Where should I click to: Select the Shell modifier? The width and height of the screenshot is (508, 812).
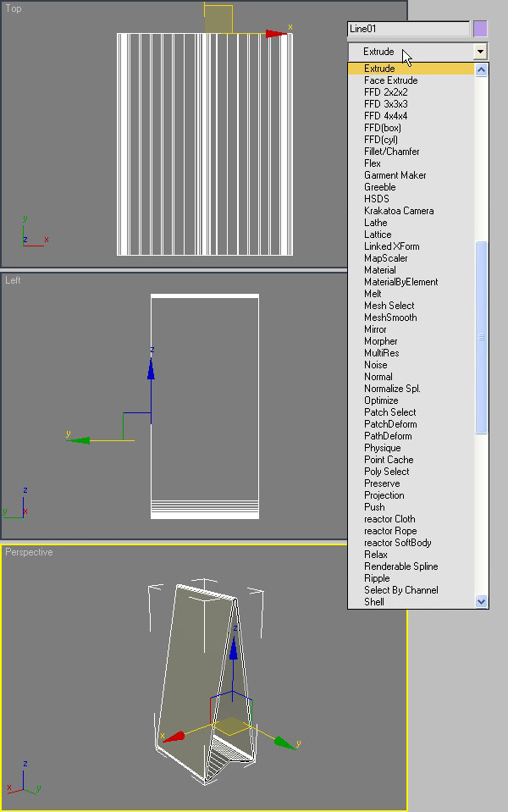[373, 602]
